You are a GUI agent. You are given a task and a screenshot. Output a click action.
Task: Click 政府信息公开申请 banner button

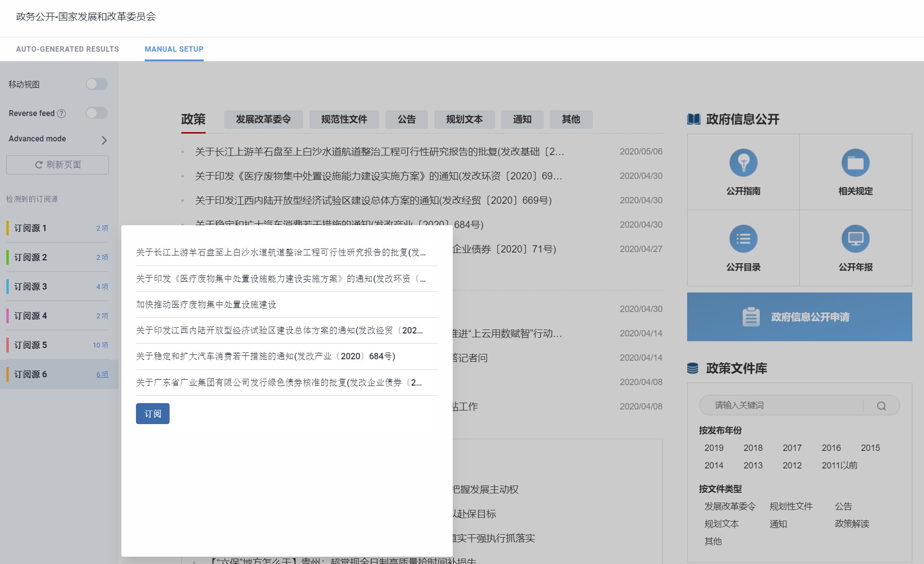(800, 317)
